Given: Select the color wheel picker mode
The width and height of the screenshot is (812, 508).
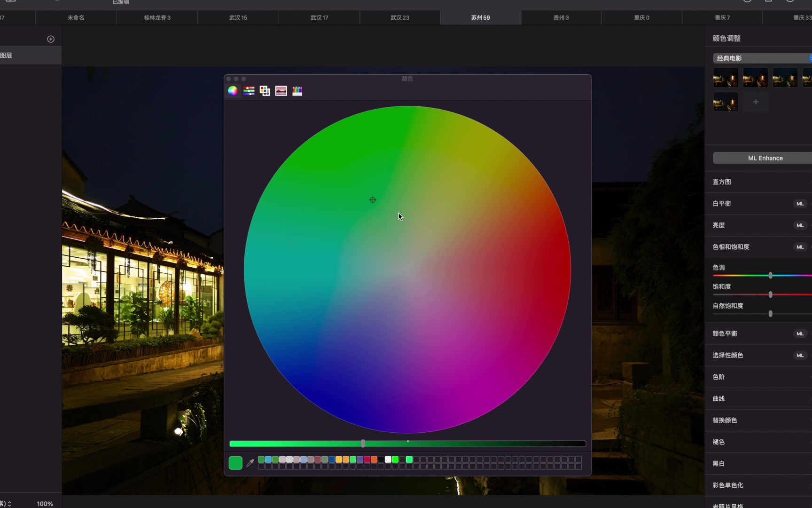Looking at the screenshot, I should click(233, 91).
